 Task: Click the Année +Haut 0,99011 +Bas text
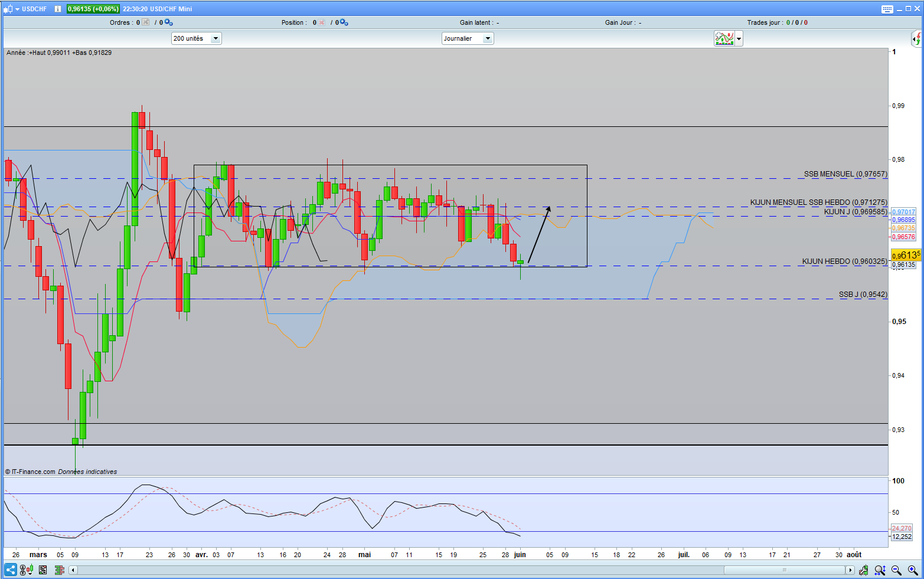(x=59, y=53)
